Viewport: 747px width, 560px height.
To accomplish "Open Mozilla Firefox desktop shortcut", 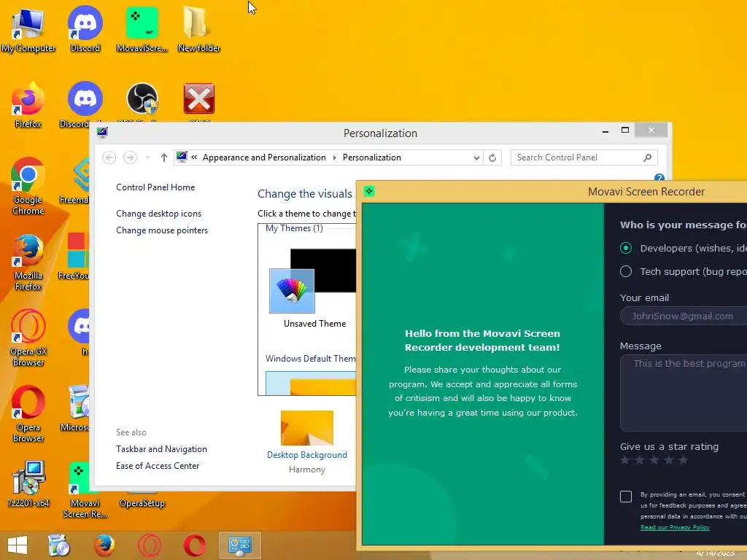I will [x=28, y=262].
